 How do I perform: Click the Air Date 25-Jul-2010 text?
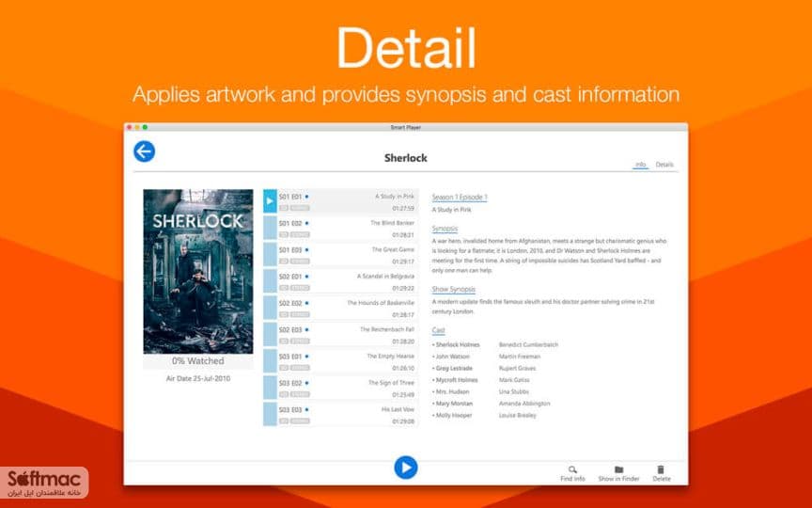click(x=197, y=378)
